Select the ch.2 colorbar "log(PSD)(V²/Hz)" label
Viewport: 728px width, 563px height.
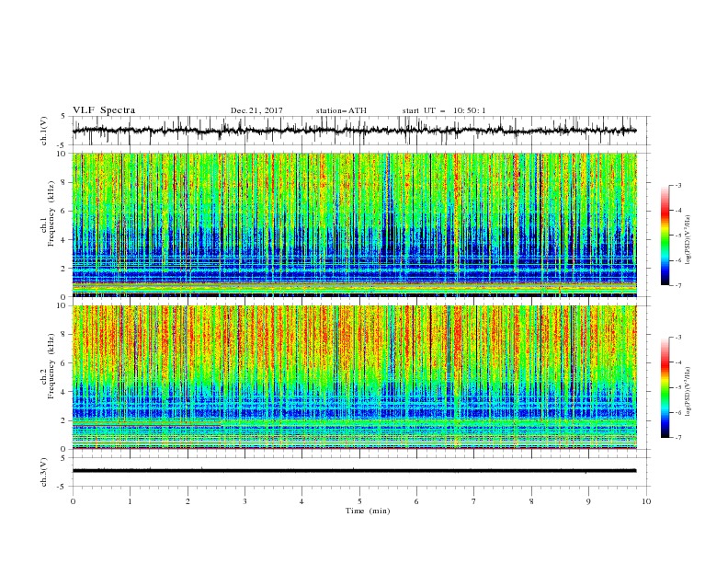[x=688, y=392]
